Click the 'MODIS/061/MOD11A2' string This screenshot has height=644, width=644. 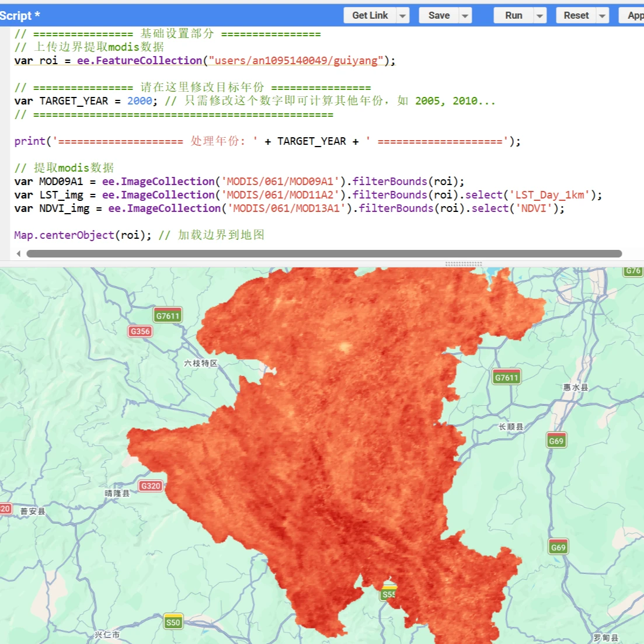[x=280, y=195]
